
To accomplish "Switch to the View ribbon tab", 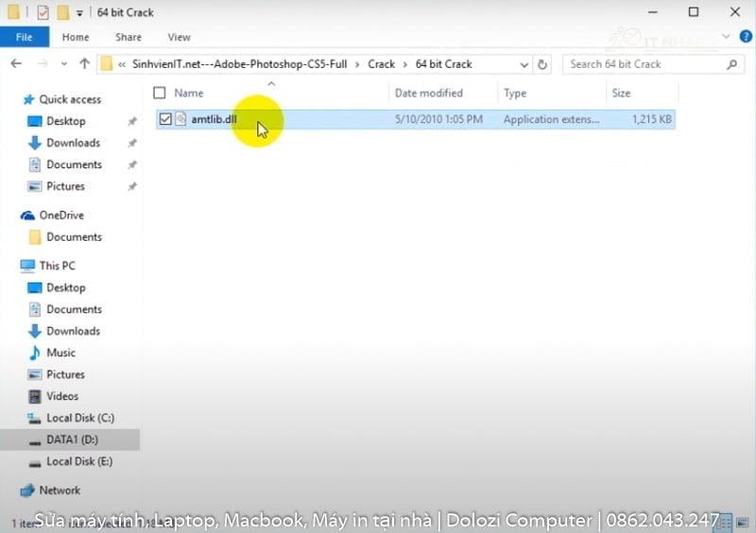I will (x=179, y=38).
